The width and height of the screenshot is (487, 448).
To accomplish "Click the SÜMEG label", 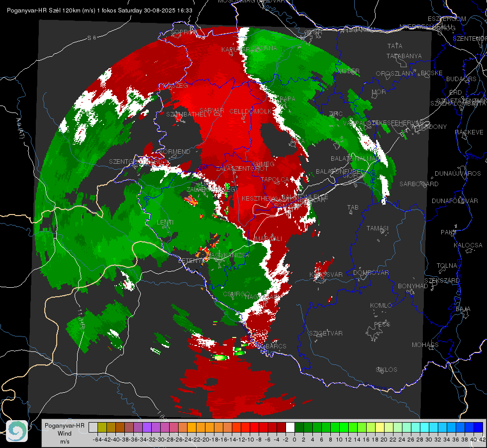I will (263, 164).
